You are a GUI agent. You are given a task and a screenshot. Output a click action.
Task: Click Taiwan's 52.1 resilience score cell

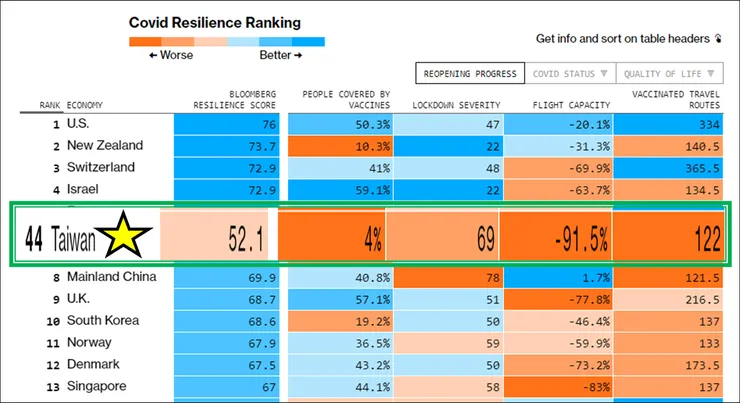tap(213, 238)
